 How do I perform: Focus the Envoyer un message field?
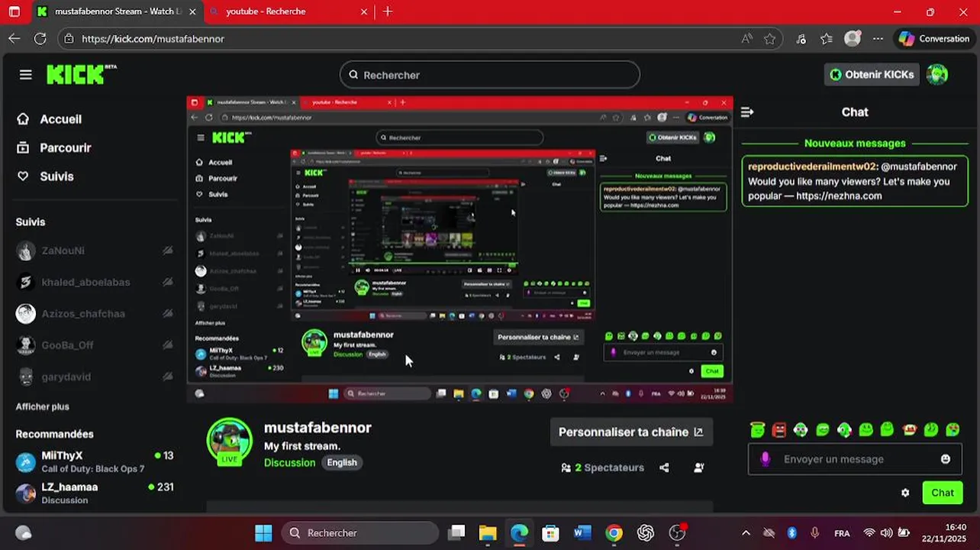pos(855,459)
